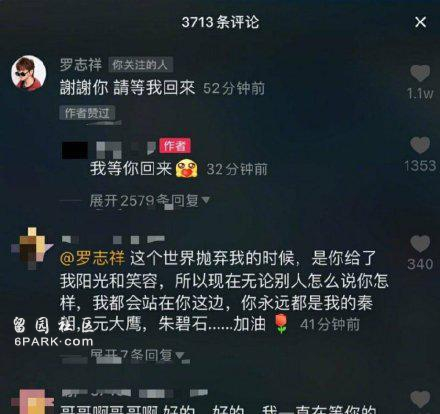
Task: Tap the rose emoji after 加油
Action: click(282, 323)
